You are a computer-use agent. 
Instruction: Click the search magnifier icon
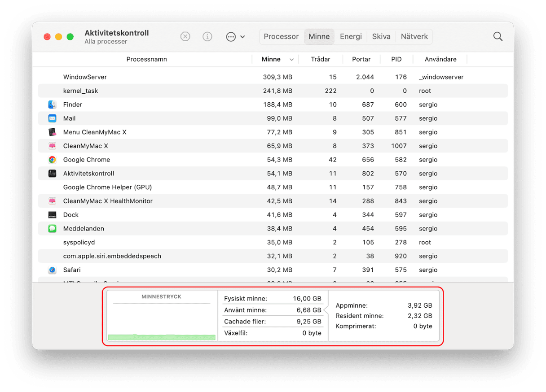(498, 37)
